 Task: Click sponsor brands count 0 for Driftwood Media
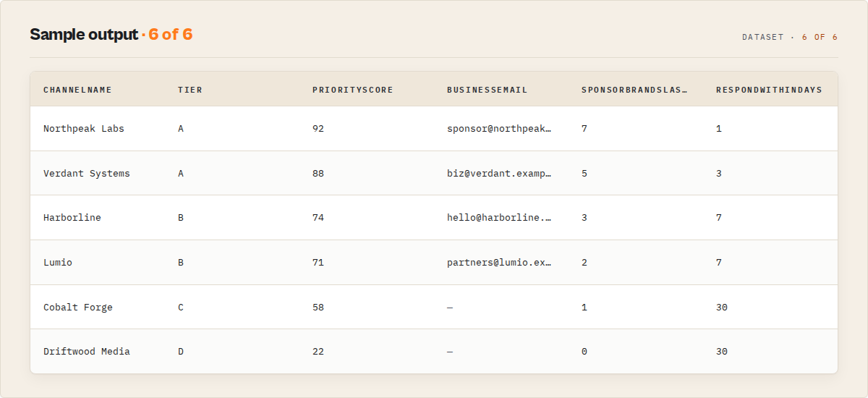(x=584, y=352)
